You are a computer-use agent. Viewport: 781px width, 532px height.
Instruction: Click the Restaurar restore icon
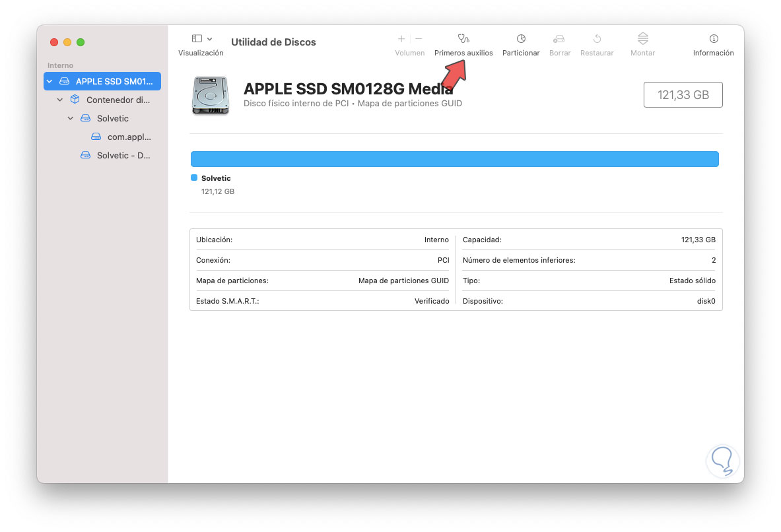coord(597,39)
